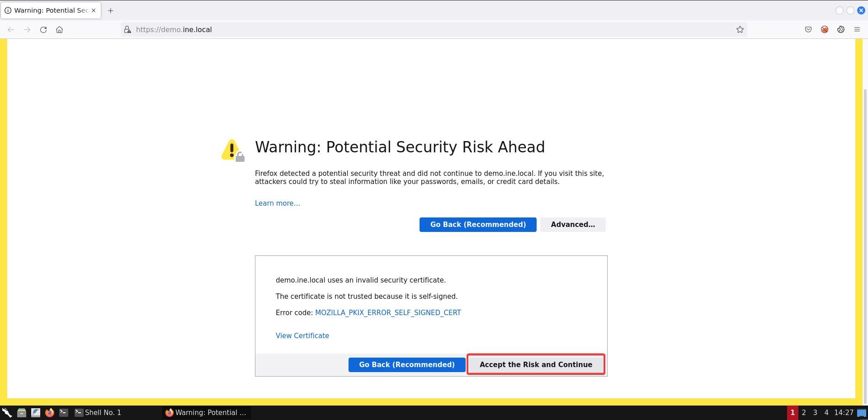Switch to workspace 4
This screenshot has height=420, width=868.
click(x=826, y=412)
